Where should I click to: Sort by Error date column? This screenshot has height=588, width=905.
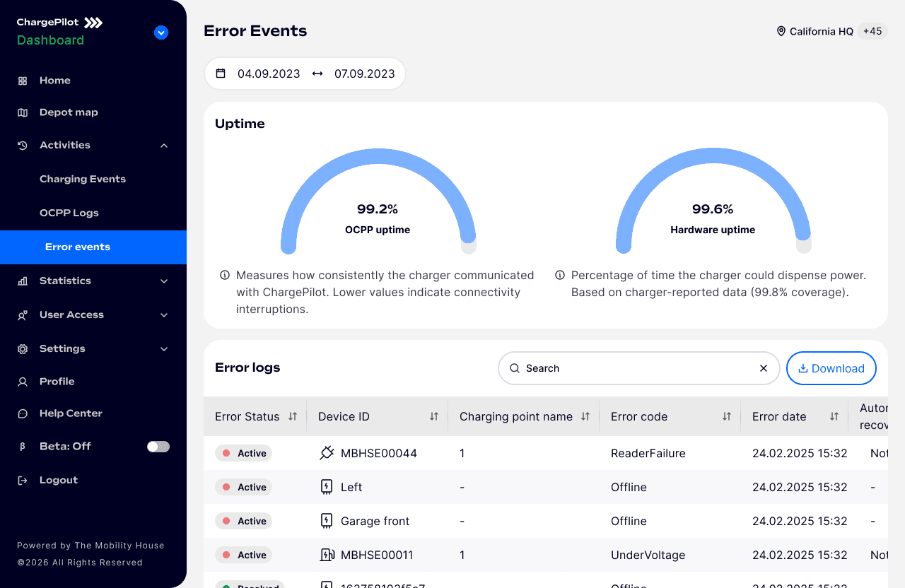coord(834,416)
